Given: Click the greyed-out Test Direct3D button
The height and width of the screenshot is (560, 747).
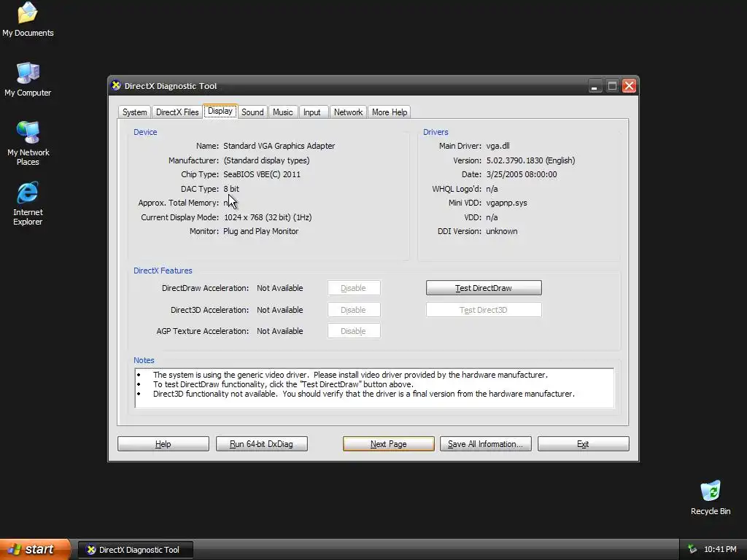Looking at the screenshot, I should point(484,309).
